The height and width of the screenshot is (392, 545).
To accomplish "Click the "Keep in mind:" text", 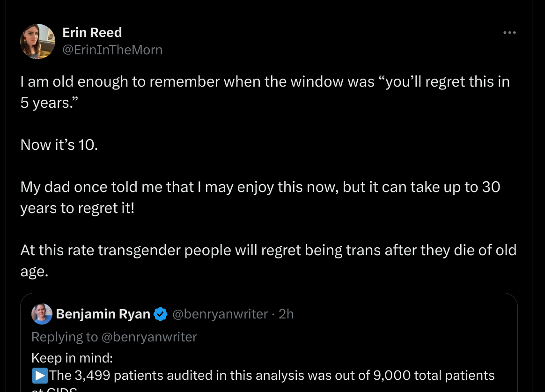I will coord(72,358).
